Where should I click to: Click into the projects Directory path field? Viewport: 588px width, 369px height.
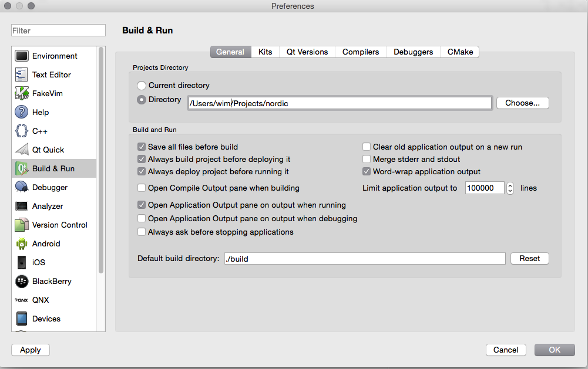(x=340, y=103)
